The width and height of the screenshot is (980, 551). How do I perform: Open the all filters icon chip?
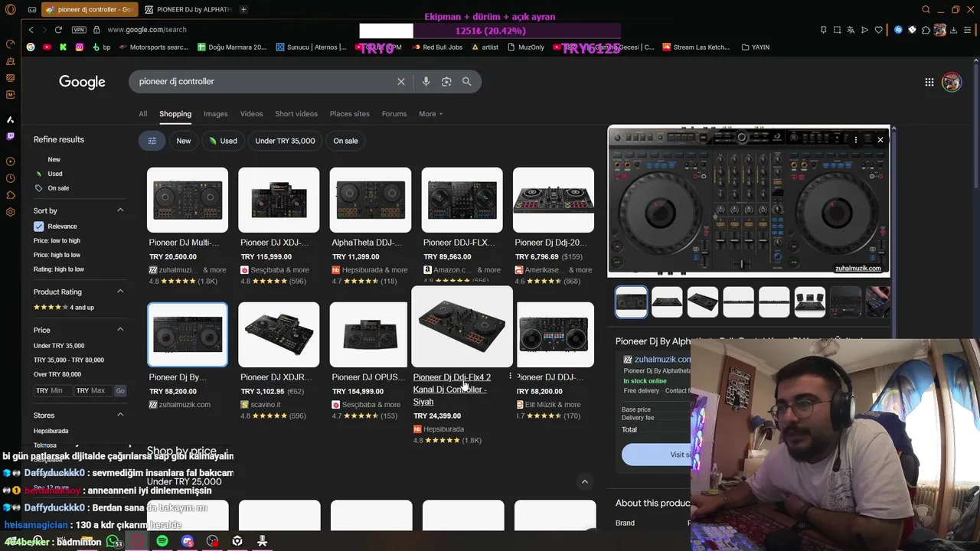point(152,141)
